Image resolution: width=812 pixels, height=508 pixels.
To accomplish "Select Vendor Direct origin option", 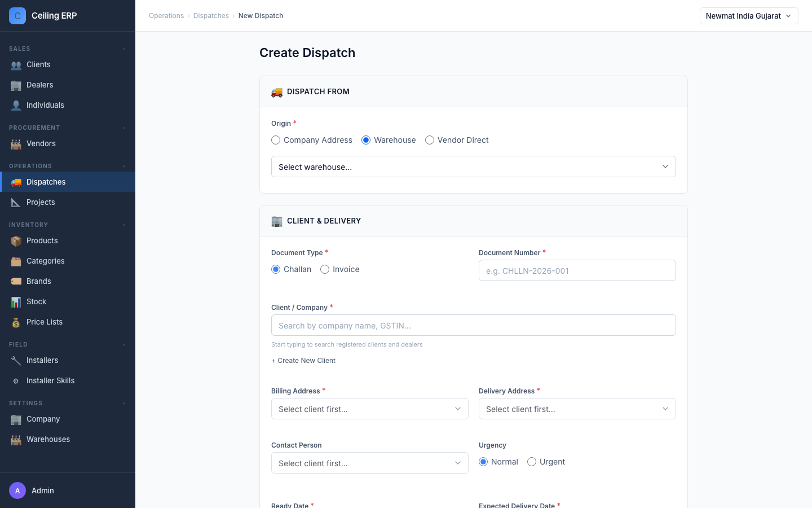I will (457, 140).
